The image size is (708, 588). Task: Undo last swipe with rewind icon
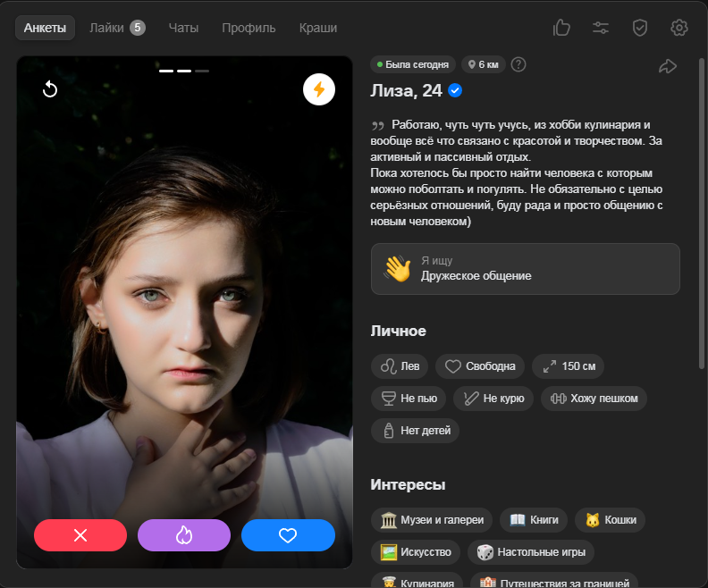click(x=50, y=89)
